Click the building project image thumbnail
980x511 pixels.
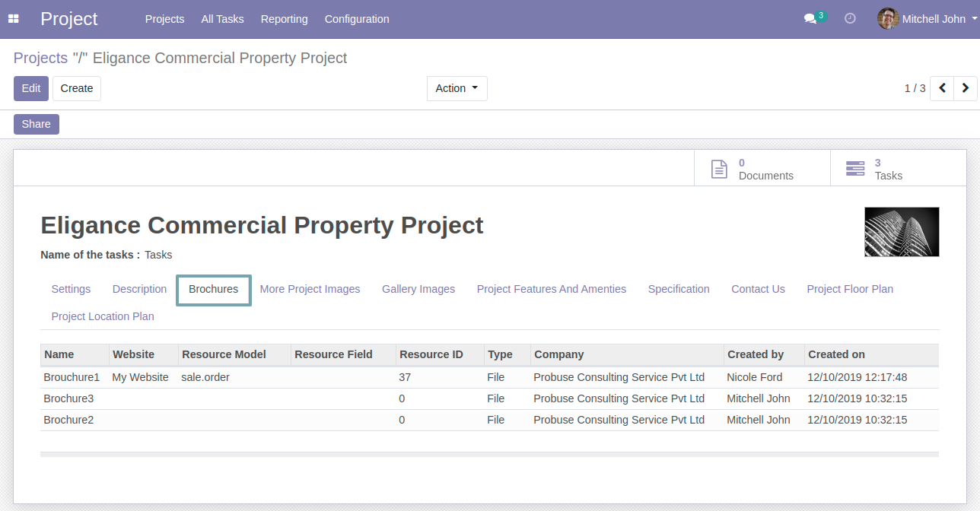[902, 232]
